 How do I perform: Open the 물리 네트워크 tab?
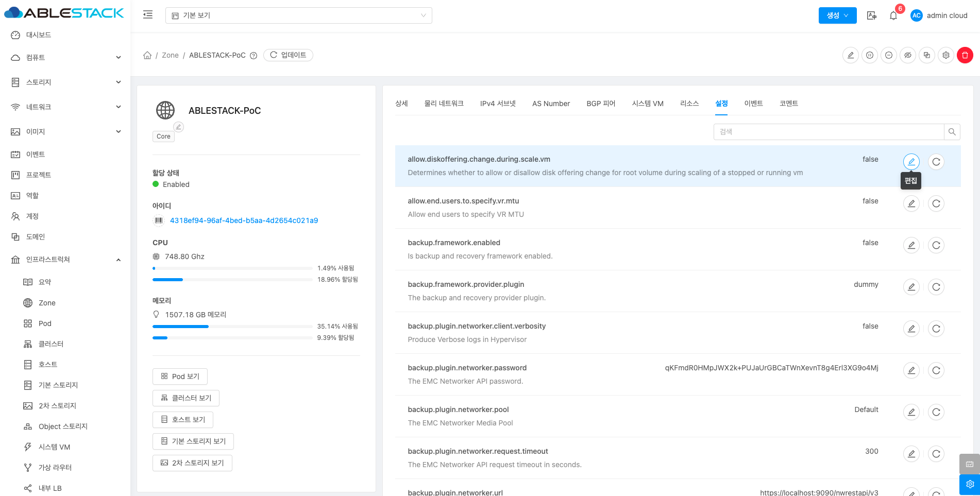click(444, 104)
